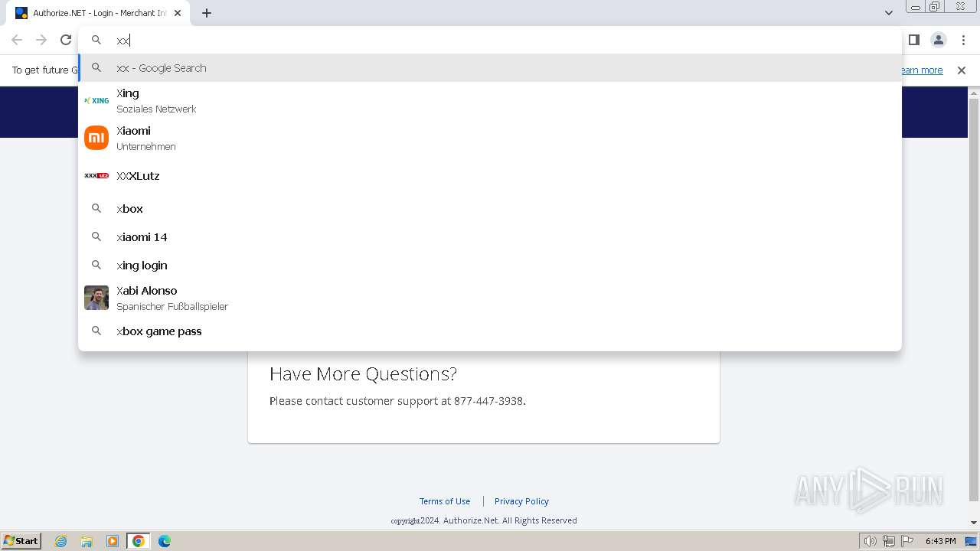Click the XXXLutz logo icon
The image size is (980, 551).
pos(96,176)
